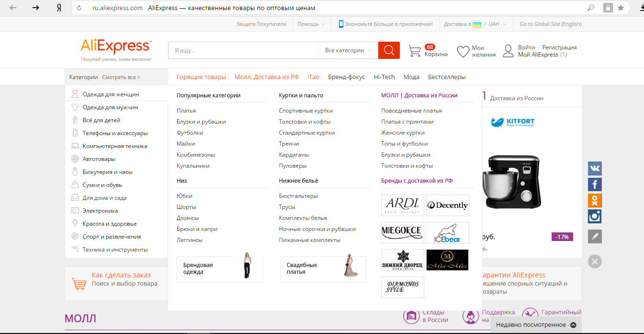
Task: Open the Защита Покупателя link
Action: 261,24
